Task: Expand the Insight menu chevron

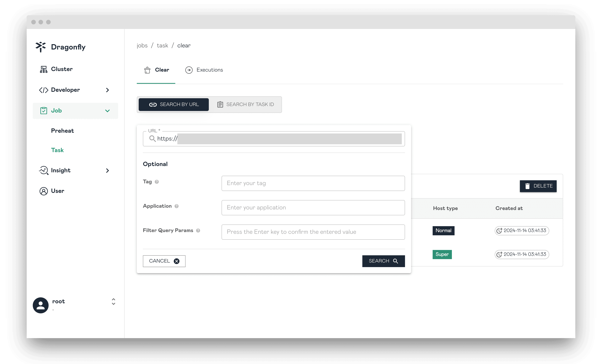Action: pos(107,170)
